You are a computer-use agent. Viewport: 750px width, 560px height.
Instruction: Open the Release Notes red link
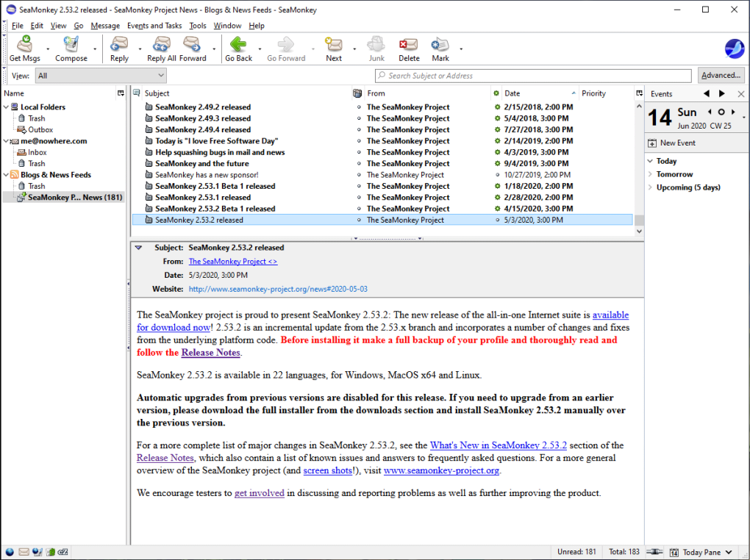(210, 353)
